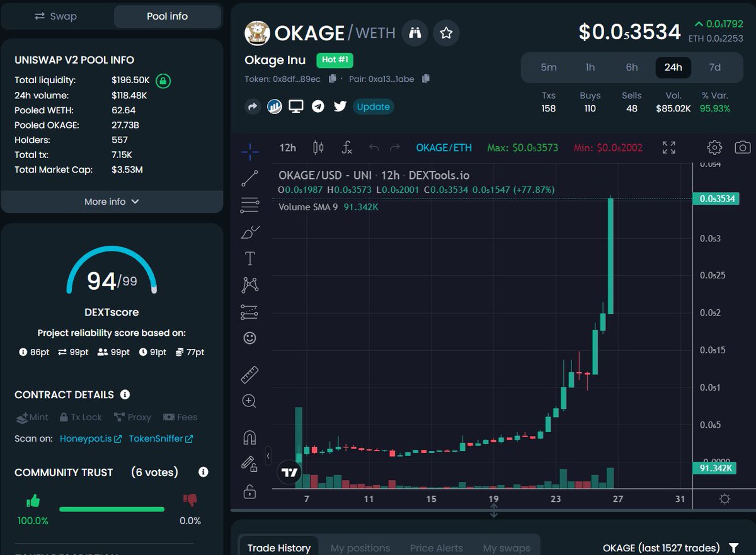This screenshot has width=756, height=555.
Task: Toggle stay in drawing mode pencil-lock
Action: coord(249,464)
